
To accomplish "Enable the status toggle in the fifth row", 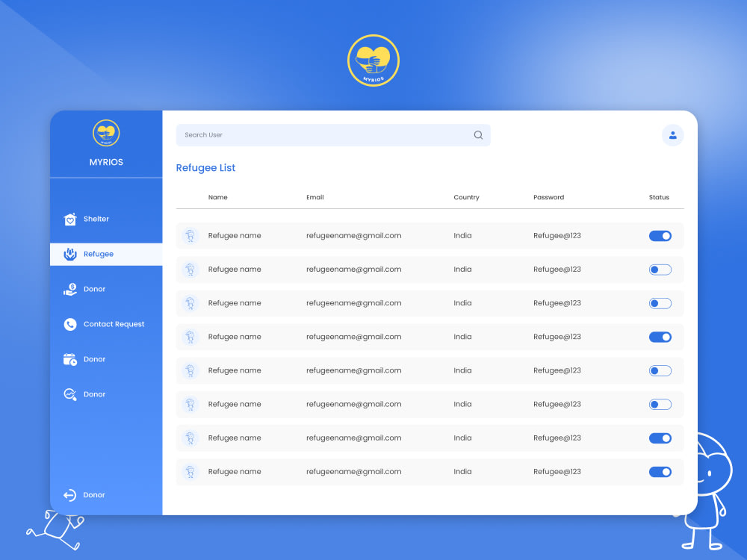I will (x=660, y=370).
